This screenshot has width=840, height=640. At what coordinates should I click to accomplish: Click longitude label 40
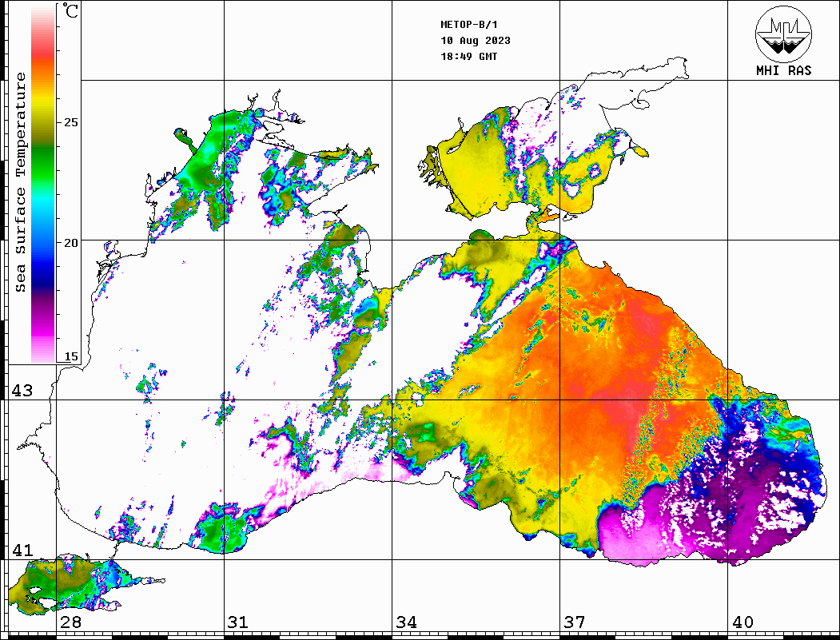tap(742, 622)
